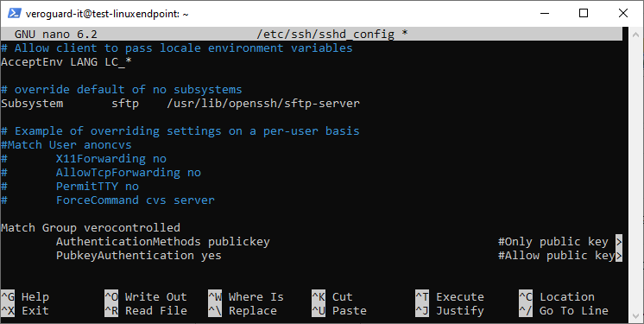Click the overflow marker on AuthenticationMethods line
Screen dimensions: 644x324
click(x=619, y=241)
